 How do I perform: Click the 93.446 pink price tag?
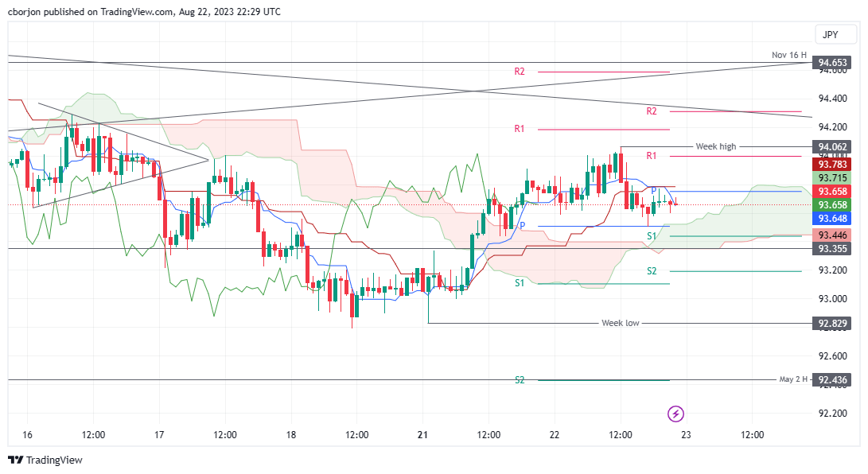tap(832, 235)
